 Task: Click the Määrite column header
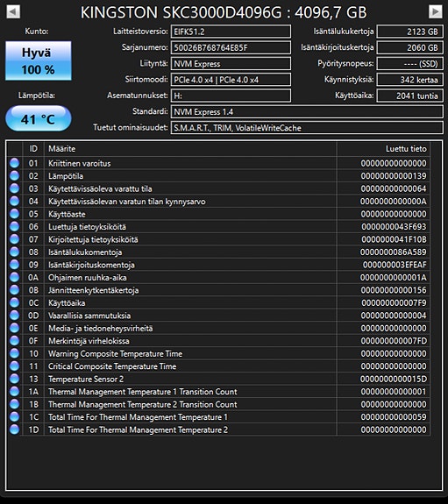[190, 149]
